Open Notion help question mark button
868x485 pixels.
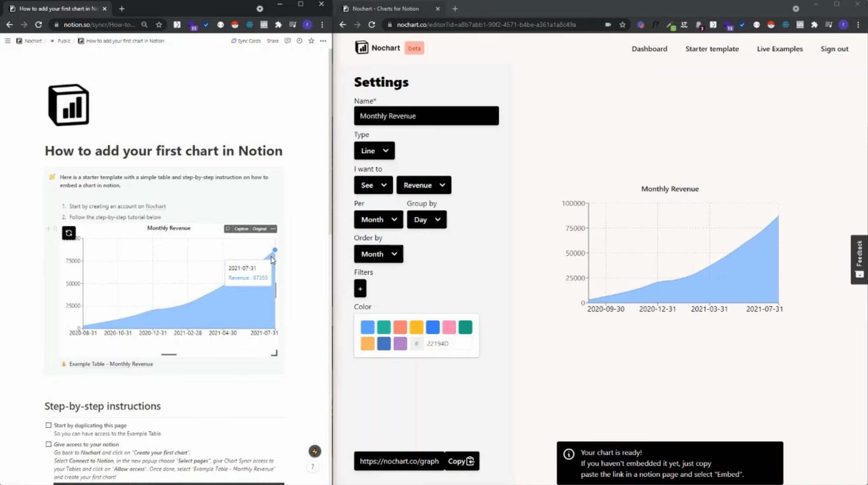click(312, 466)
